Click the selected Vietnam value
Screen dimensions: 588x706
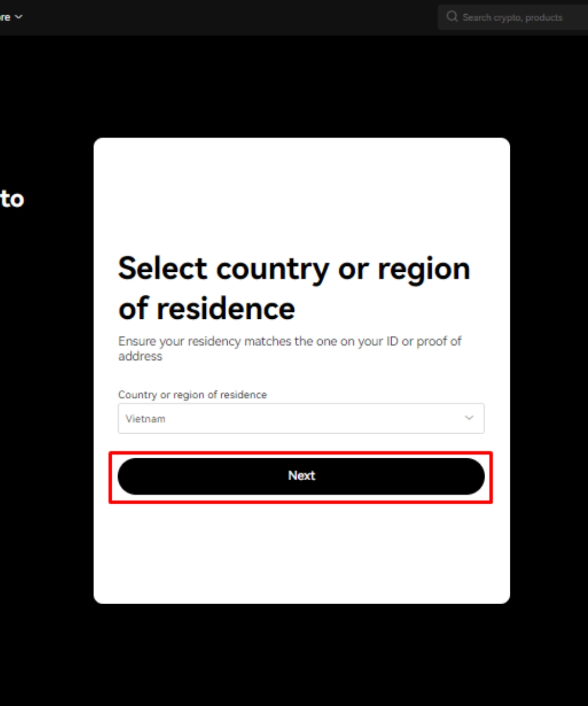[145, 419]
